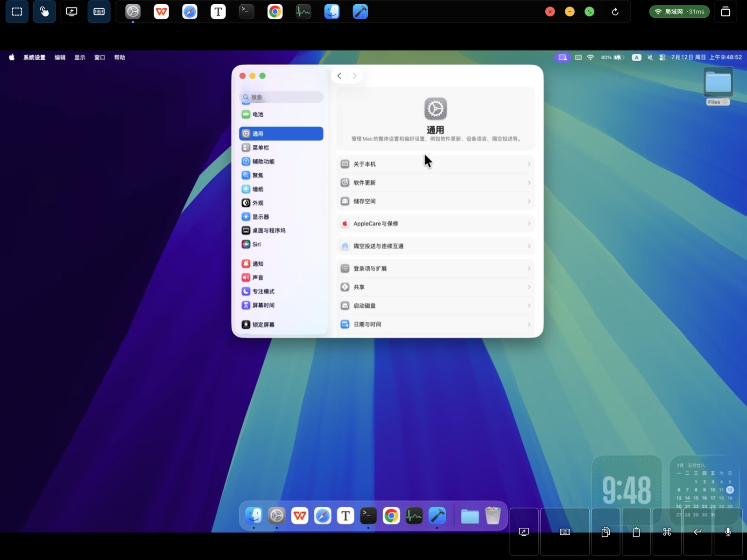This screenshot has width=747, height=560.
Task: Open the 窗口 menu
Action: (x=100, y=57)
